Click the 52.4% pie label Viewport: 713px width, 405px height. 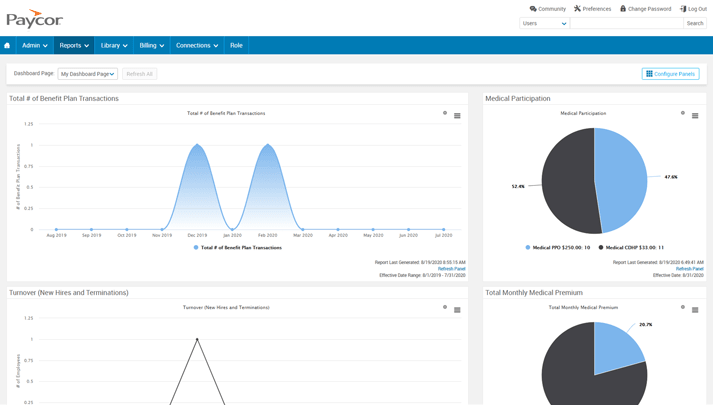518,186
